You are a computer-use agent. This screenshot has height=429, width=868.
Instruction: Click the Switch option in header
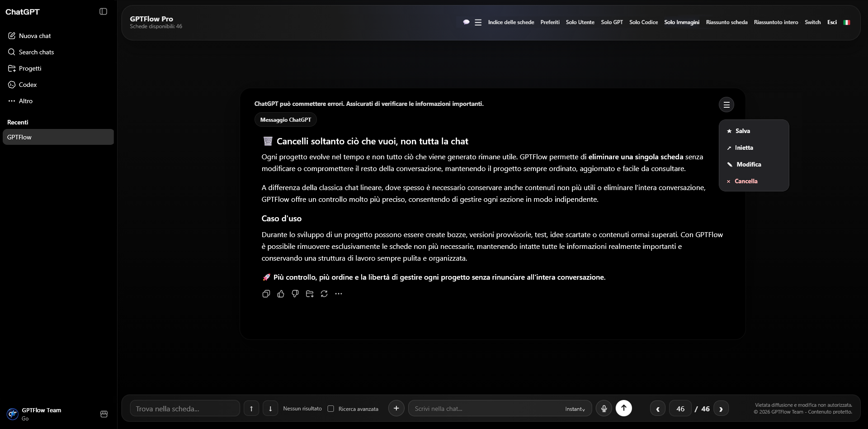812,22
